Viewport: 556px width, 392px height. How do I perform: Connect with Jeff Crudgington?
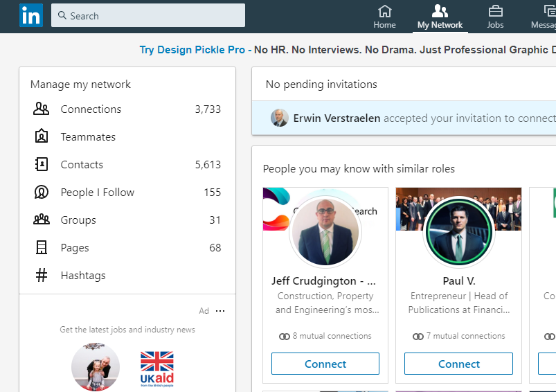coord(325,364)
